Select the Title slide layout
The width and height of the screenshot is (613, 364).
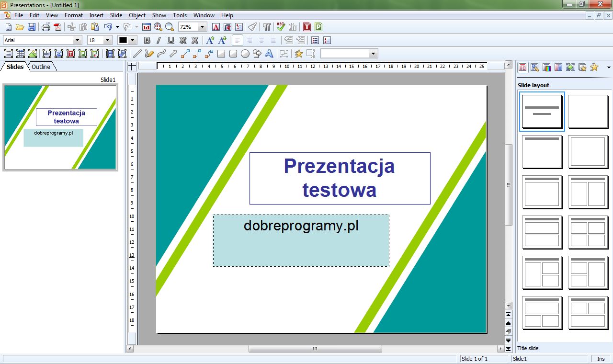point(542,111)
